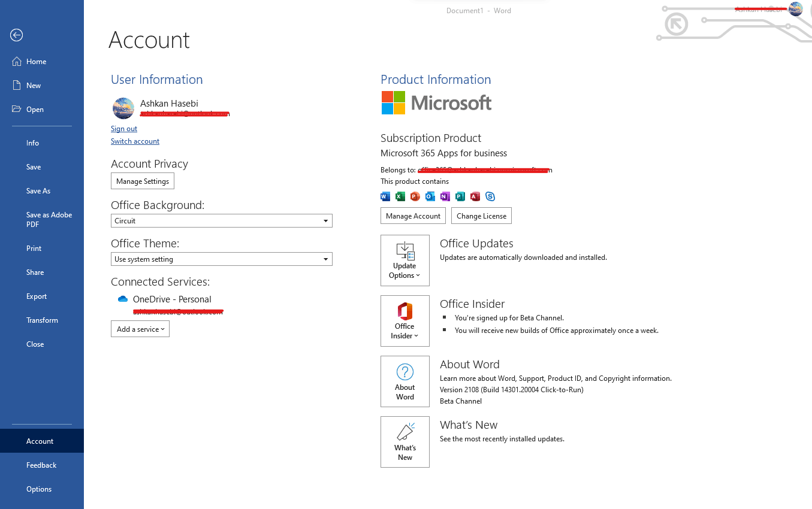This screenshot has width=812, height=509.
Task: Choose Save As in the sidebar
Action: 42,191
